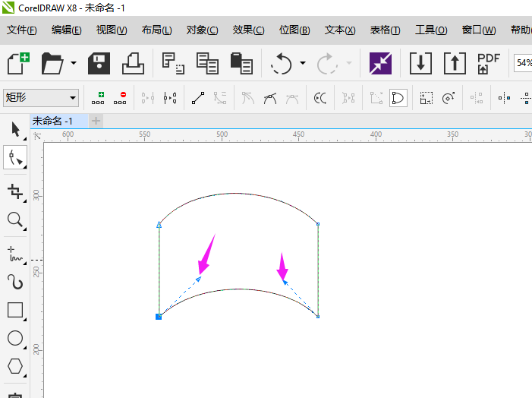Click the ruler origin corner icon
The width and height of the screenshot is (532, 398).
click(37, 136)
